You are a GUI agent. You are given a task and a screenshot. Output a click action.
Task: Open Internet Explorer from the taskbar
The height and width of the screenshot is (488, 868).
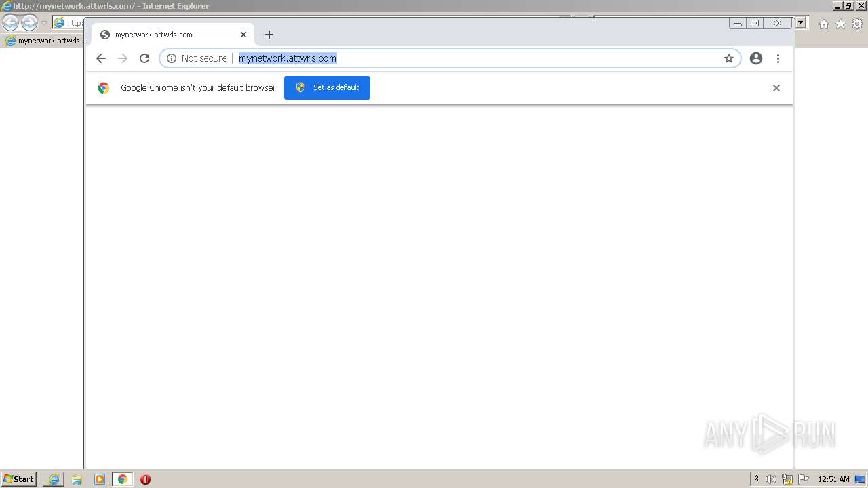point(54,479)
